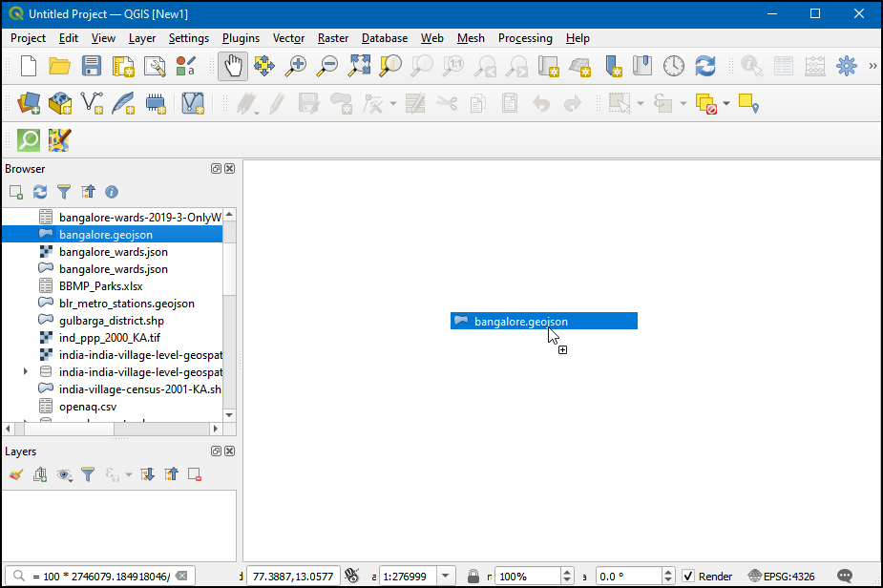Activate the Zoom Out magnifier
883x588 pixels.
[326, 66]
